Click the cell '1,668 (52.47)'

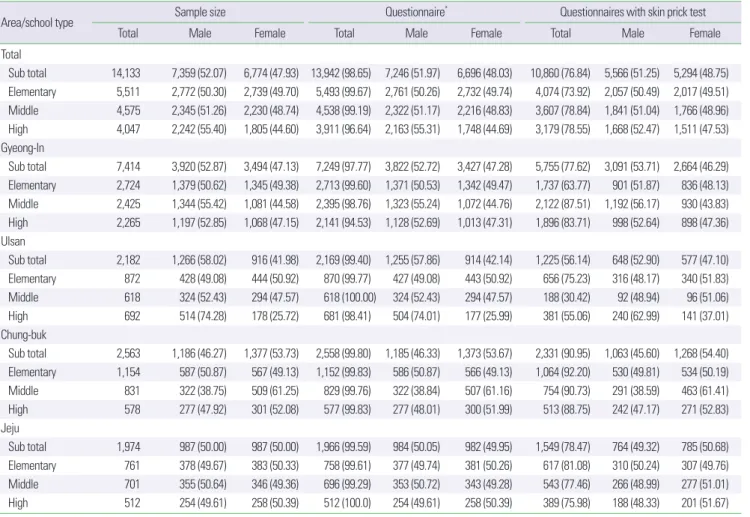(x=631, y=129)
